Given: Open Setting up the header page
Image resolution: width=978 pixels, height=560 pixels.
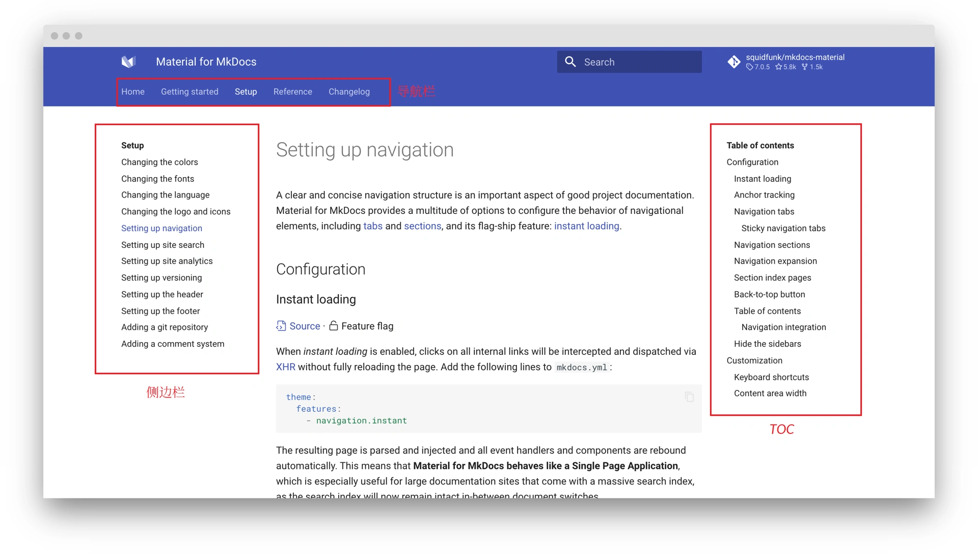Looking at the screenshot, I should [162, 294].
